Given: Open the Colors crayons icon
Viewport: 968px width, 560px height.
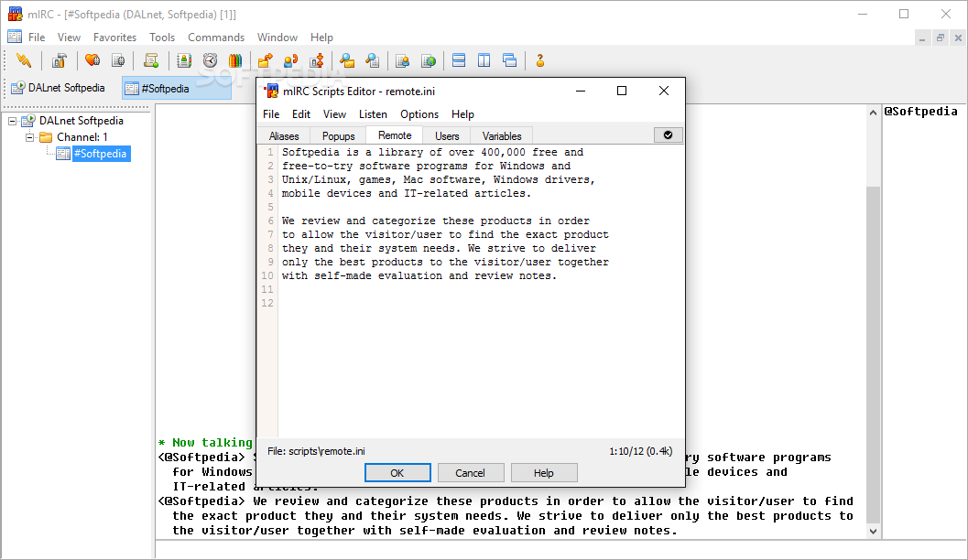Looking at the screenshot, I should click(235, 60).
